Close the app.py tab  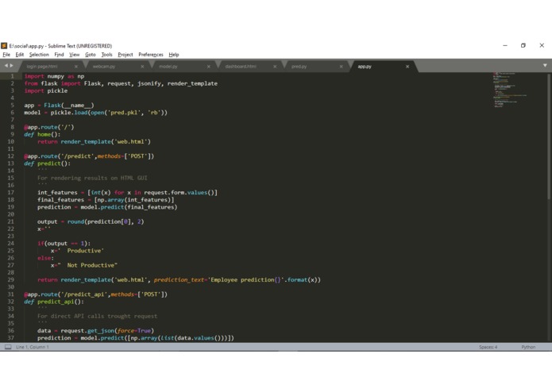[x=407, y=67]
